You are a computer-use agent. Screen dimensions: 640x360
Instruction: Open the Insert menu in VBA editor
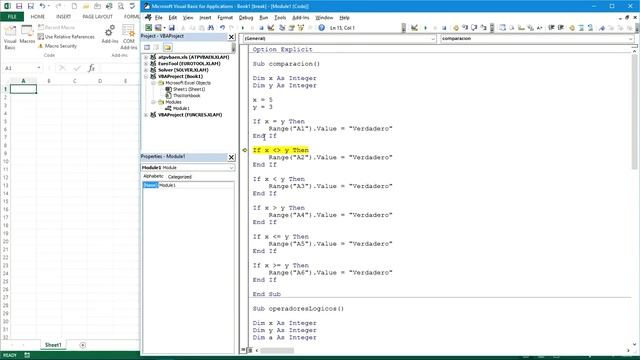[x=205, y=18]
